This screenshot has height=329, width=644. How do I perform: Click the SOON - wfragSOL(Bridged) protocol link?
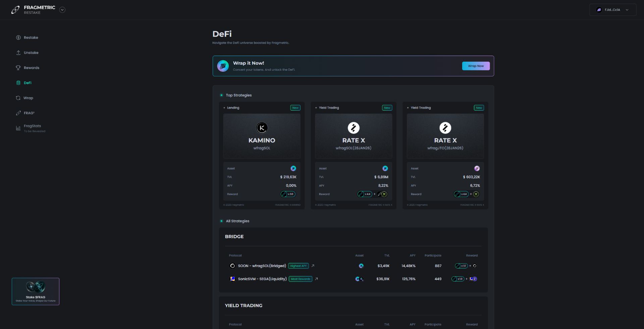coord(262,266)
